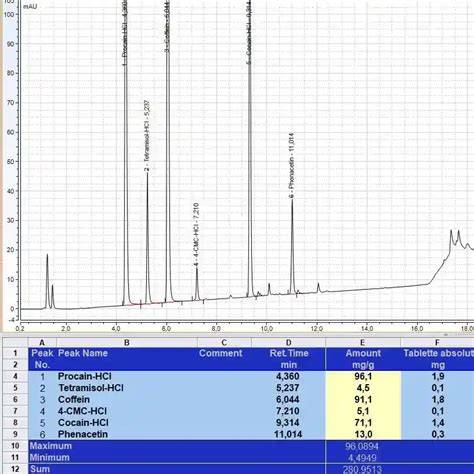Click the 4-CMC-HCl peak label in chromatogram
This screenshot has width=474, height=474.
196,234
